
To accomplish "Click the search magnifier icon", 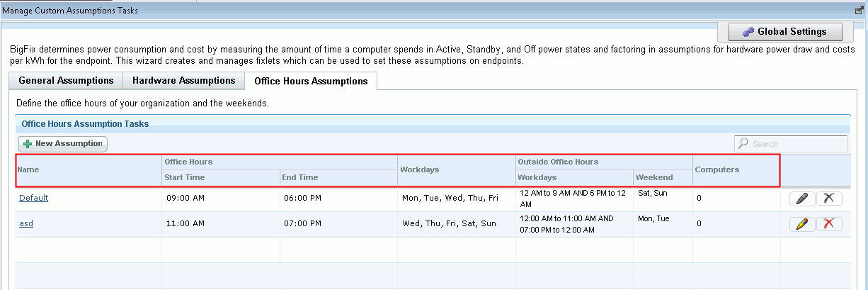I will [743, 144].
